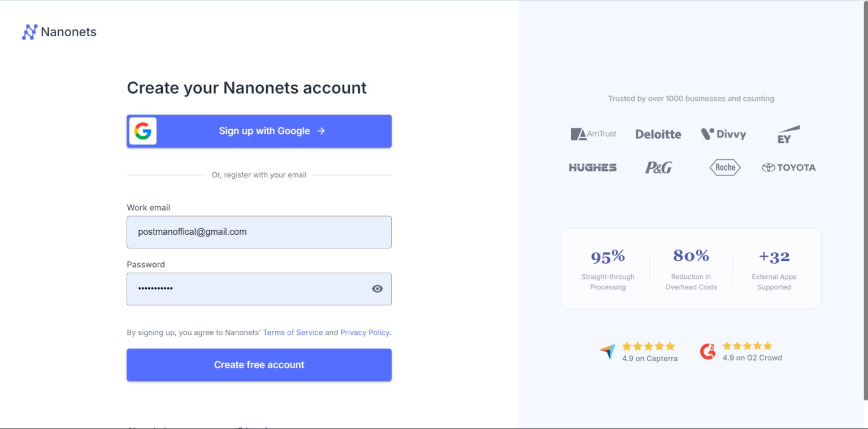The height and width of the screenshot is (429, 868).
Task: Click the Google G icon
Action: [142, 131]
